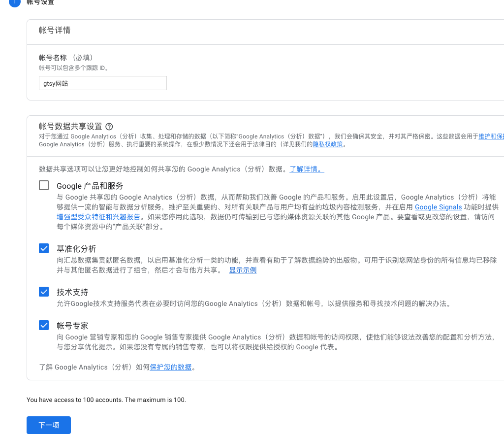Click the 显示示例 link
The height and width of the screenshot is (436, 504).
(243, 270)
